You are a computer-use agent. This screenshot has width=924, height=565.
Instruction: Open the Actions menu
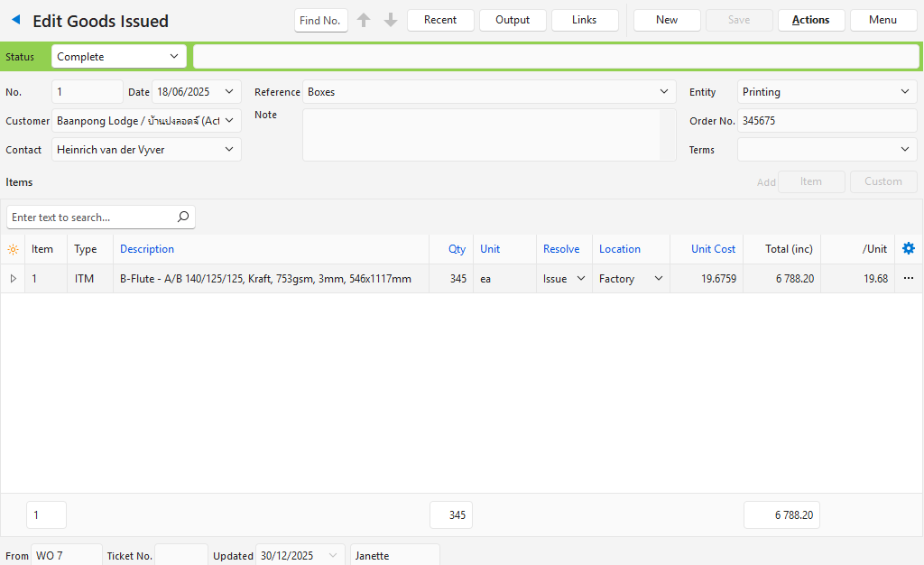click(x=810, y=20)
